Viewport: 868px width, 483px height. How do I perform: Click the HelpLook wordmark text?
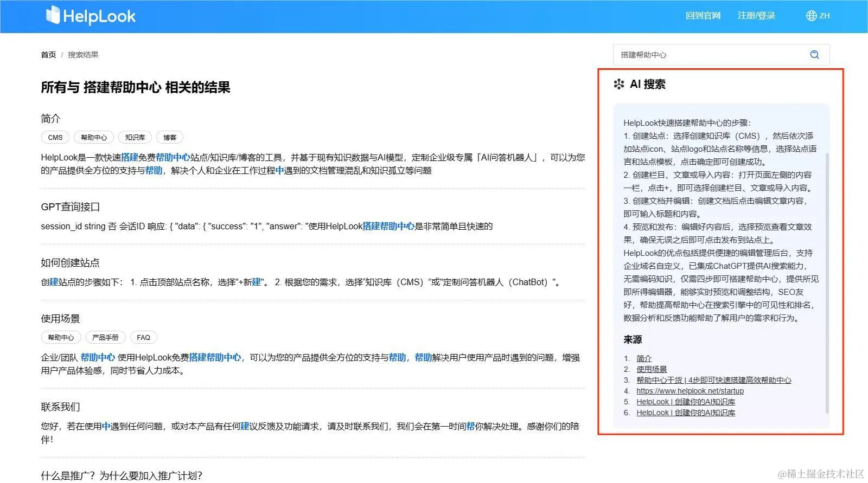tap(99, 16)
